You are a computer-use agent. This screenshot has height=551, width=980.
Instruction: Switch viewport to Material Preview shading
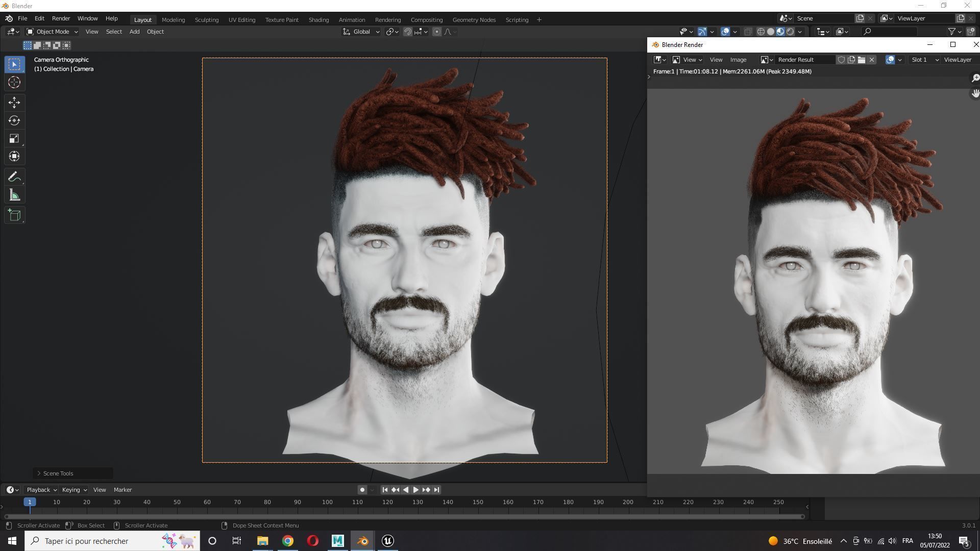780,32
